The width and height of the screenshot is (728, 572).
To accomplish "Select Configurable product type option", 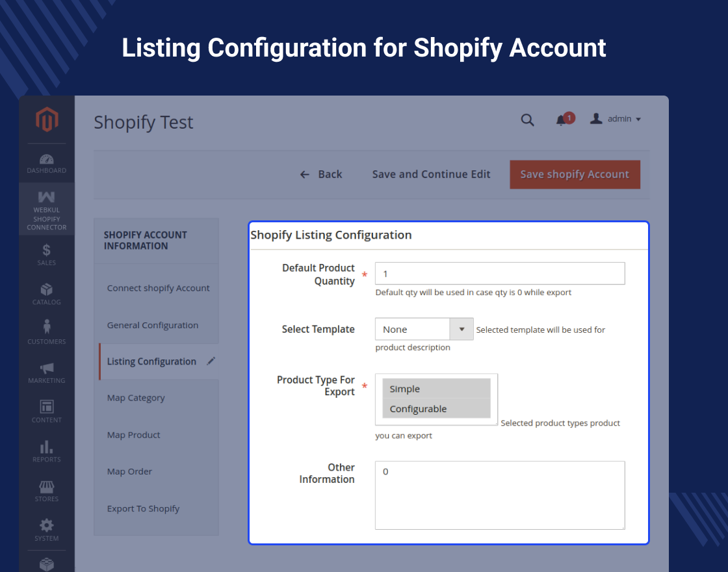I will point(436,409).
